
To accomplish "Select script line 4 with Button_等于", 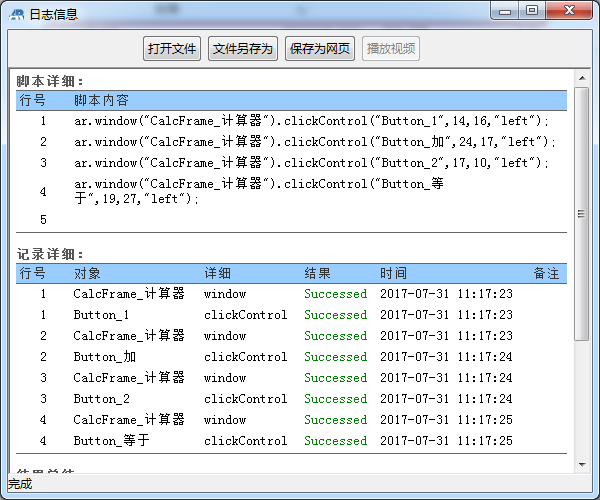I will [291, 191].
